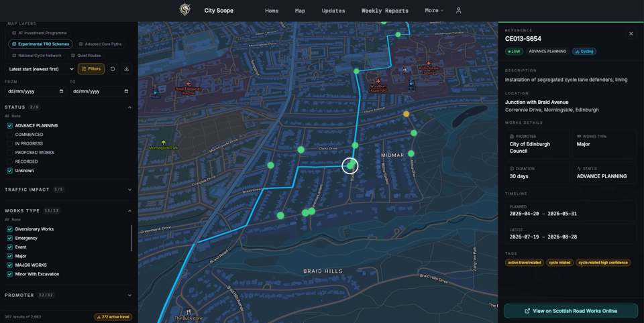Uncheck the ADVANCE PLANNING status checkbox
The height and width of the screenshot is (323, 644).
[x=10, y=125]
